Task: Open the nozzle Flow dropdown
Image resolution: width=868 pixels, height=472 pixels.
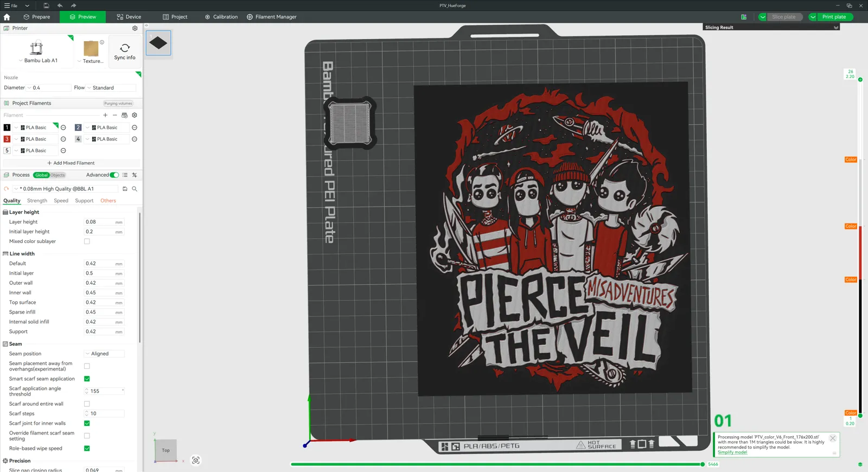Action: 111,88
